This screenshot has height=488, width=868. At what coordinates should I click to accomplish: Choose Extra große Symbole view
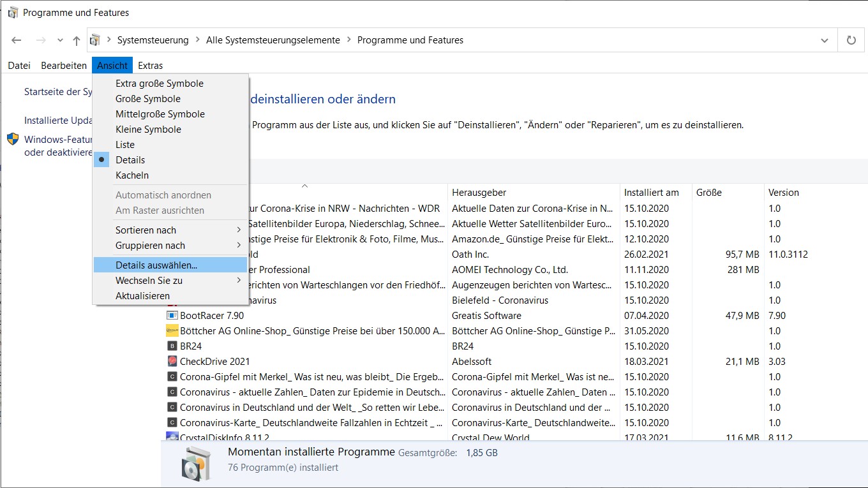pyautogui.click(x=170, y=84)
